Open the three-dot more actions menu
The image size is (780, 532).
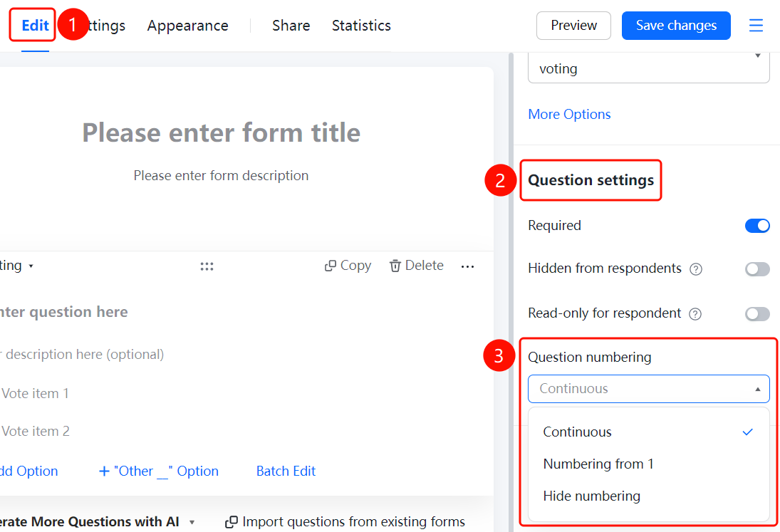coord(467,266)
